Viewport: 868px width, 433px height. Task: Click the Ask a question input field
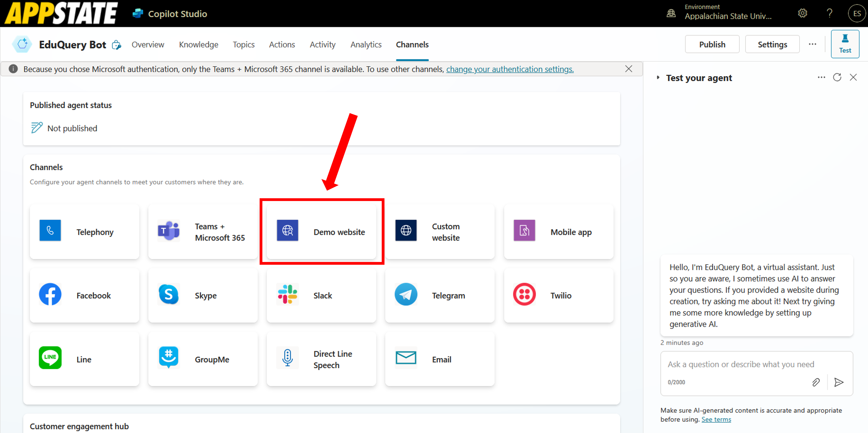tap(741, 364)
